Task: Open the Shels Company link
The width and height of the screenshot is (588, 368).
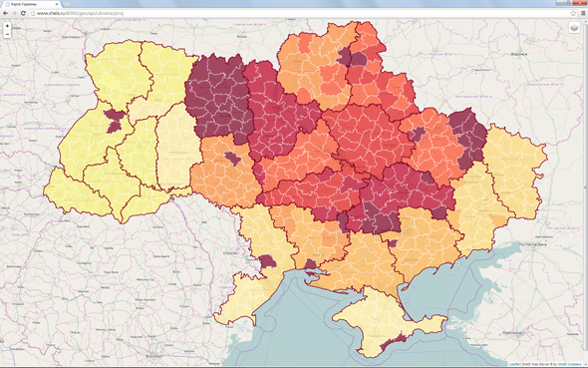Action: [x=570, y=364]
